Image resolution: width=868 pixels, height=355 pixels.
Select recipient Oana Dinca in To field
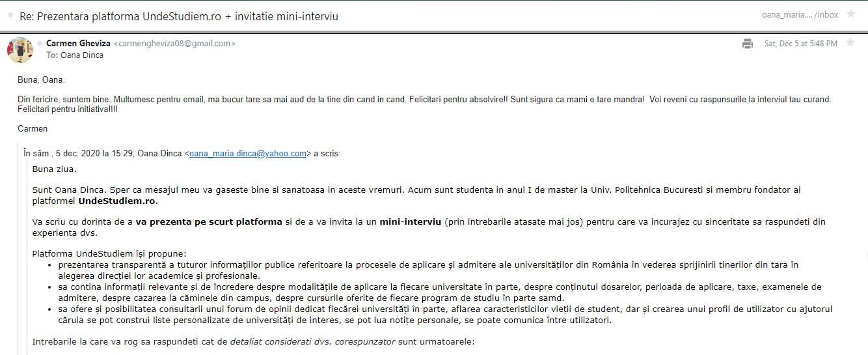point(82,55)
